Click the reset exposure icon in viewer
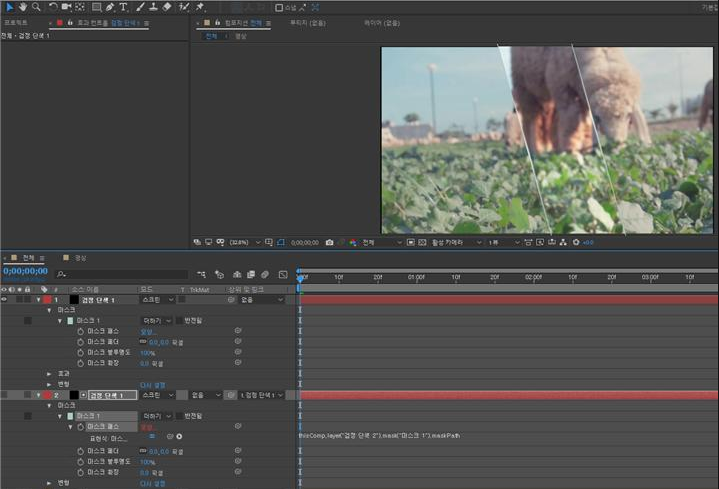 576,242
